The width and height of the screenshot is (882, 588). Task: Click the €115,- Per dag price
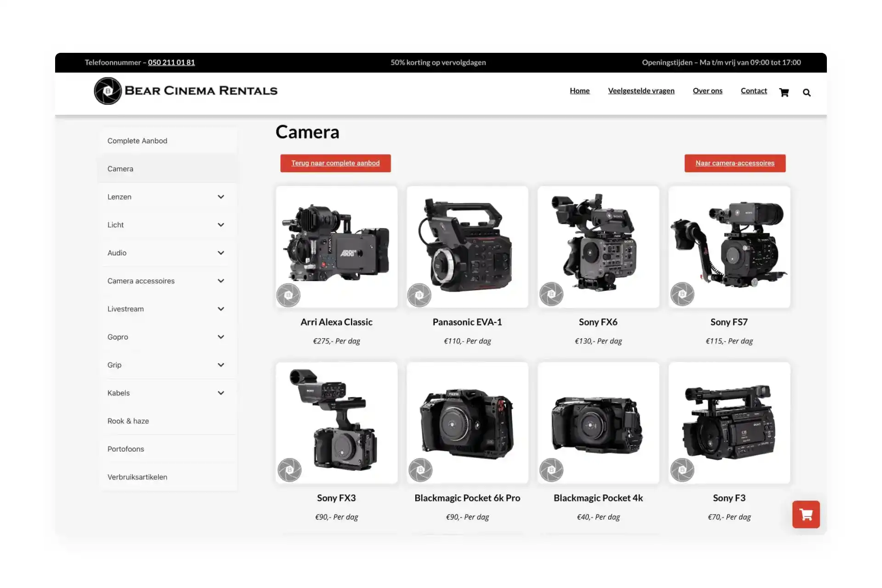click(729, 341)
